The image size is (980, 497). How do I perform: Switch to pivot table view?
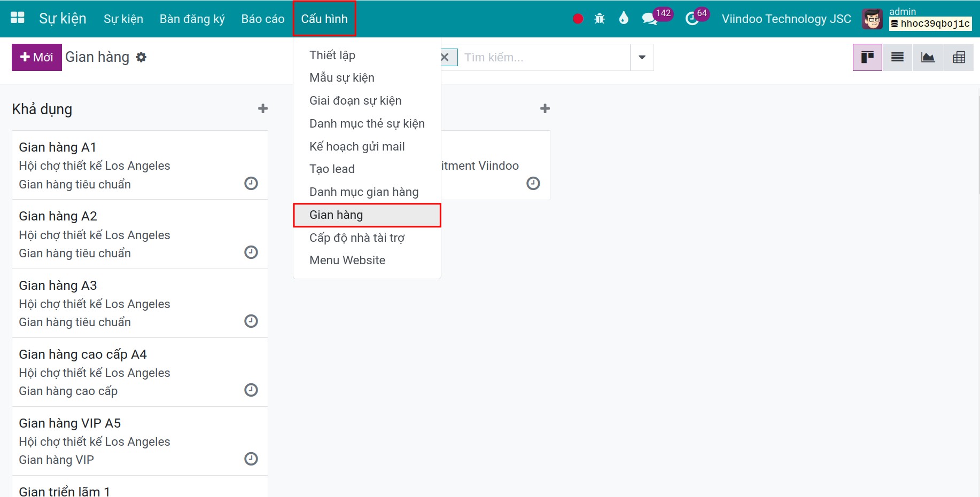(959, 57)
